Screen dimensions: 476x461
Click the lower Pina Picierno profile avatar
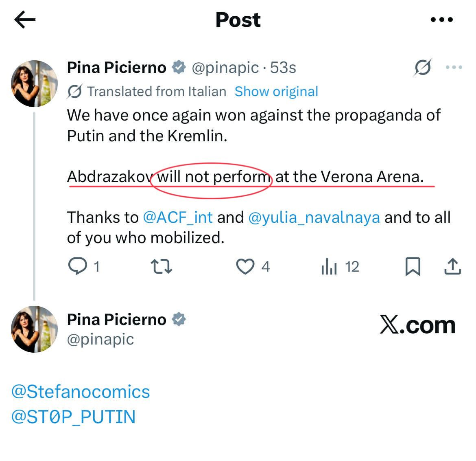click(x=34, y=329)
